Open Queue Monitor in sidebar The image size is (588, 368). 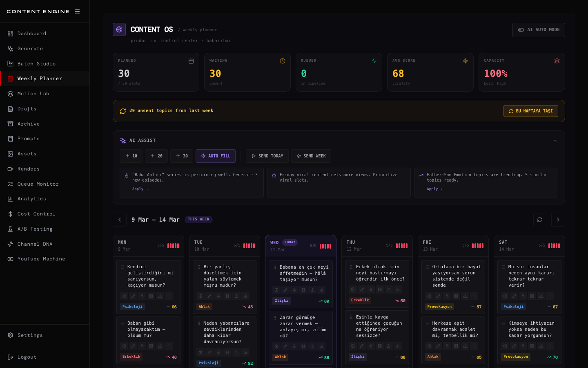point(38,184)
